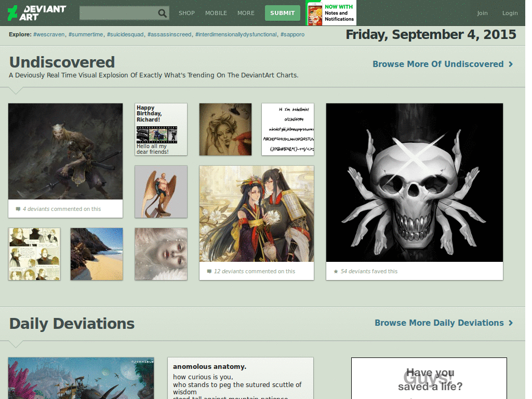Open the MORE menu
This screenshot has width=532, height=399.
pos(246,13)
